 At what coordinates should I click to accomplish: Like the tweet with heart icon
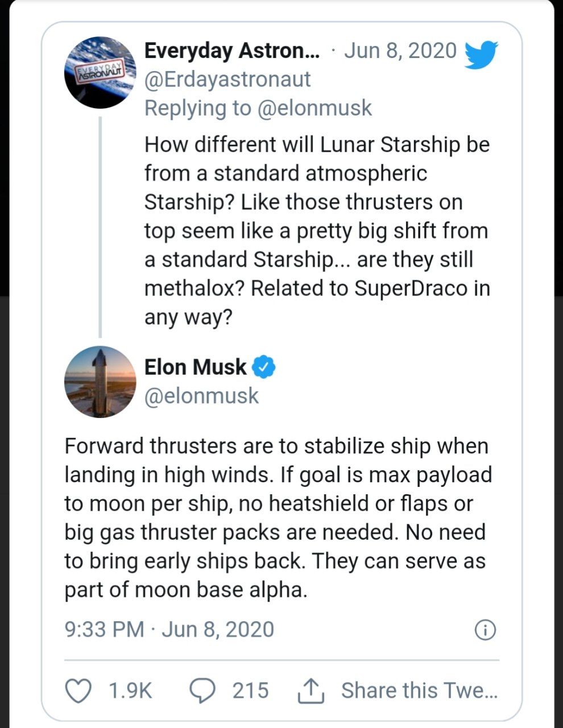pos(78,690)
